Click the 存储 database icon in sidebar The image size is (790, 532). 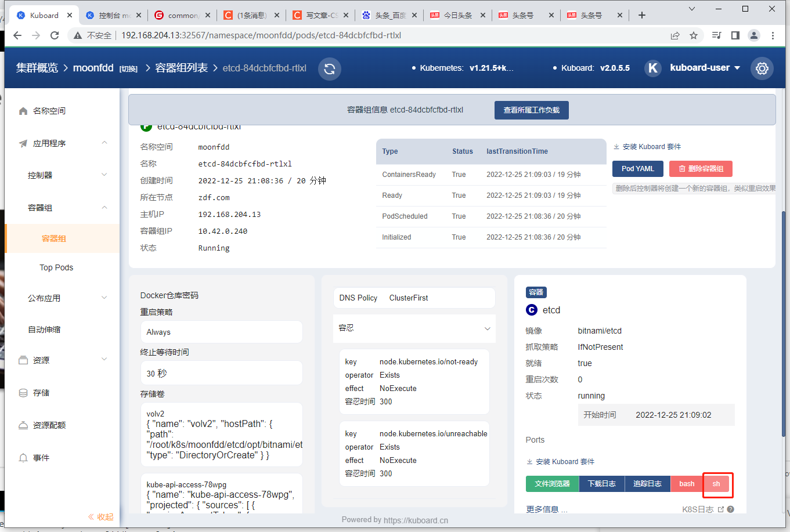tap(23, 393)
